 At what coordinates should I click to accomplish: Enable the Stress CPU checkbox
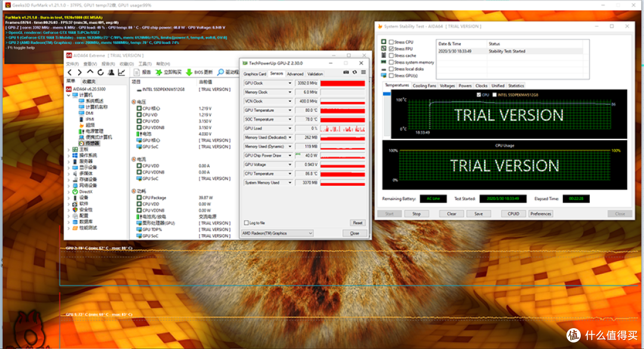391,42
